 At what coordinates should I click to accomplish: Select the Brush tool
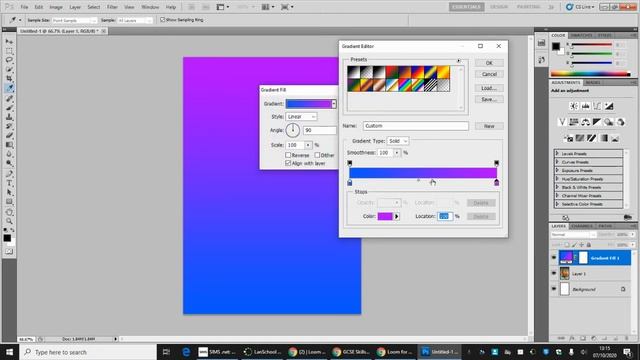coord(9,108)
